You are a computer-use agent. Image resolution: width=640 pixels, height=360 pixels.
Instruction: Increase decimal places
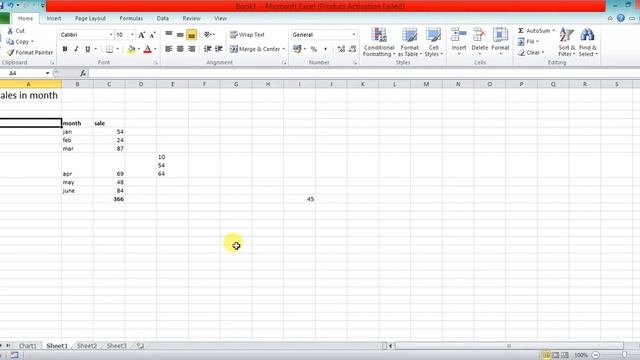point(341,49)
